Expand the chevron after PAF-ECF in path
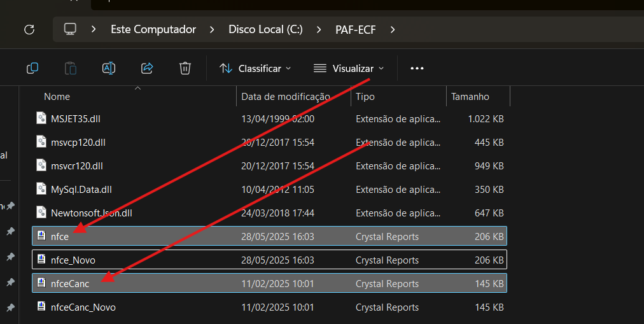This screenshot has height=324, width=644. pyautogui.click(x=393, y=29)
